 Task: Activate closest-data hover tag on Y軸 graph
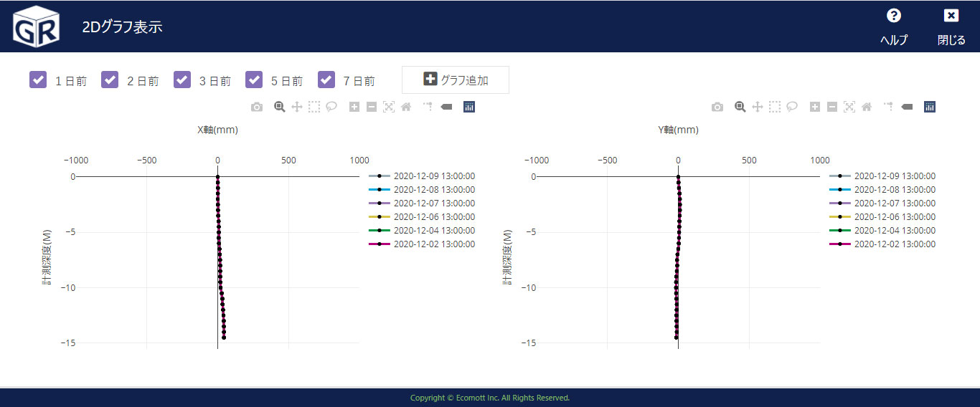click(907, 107)
